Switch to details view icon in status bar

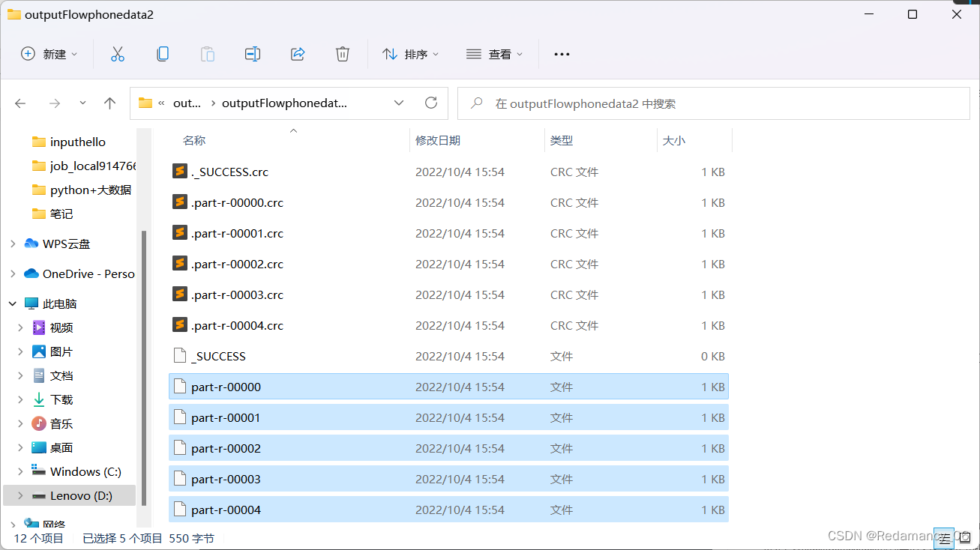[944, 538]
